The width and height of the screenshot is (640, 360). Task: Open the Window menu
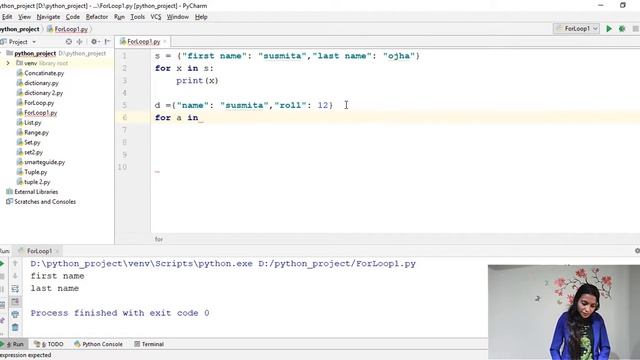[x=178, y=17]
